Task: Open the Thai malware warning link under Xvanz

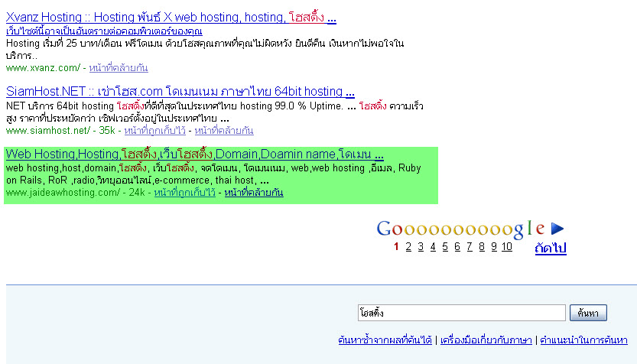Action: [x=104, y=31]
